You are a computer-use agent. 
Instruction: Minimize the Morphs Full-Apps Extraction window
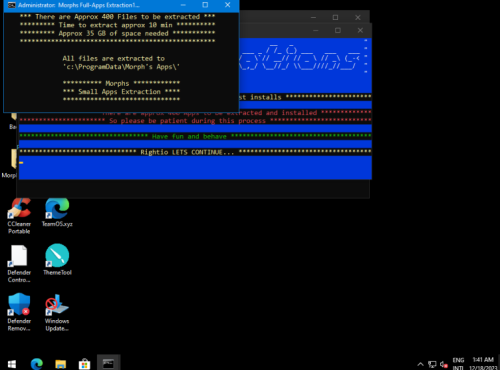[x=183, y=5]
